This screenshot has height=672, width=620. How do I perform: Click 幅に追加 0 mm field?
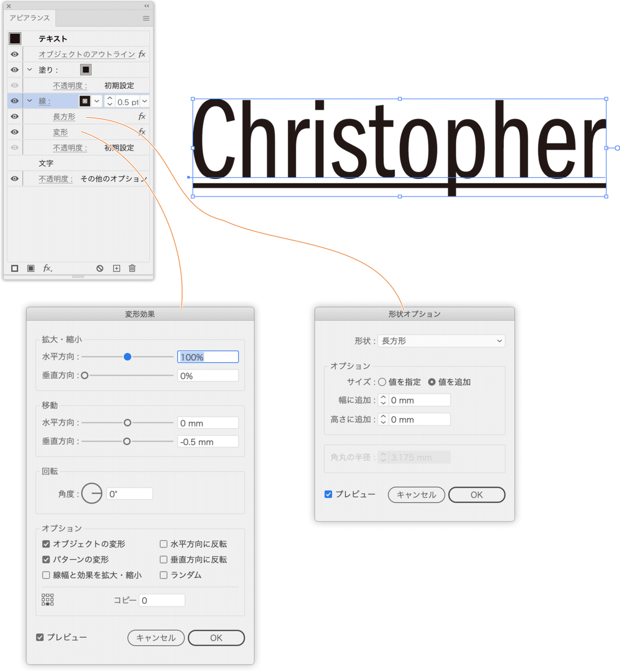coord(420,400)
